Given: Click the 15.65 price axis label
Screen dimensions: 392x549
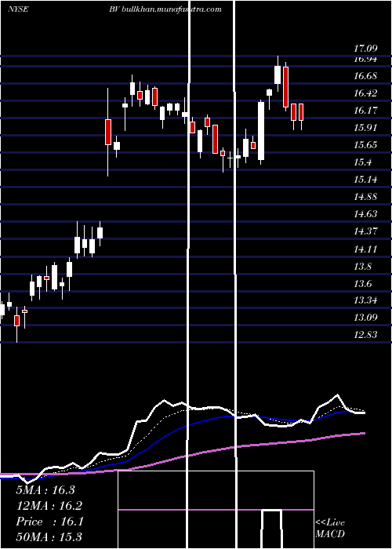Looking at the screenshot, I should (x=365, y=144).
